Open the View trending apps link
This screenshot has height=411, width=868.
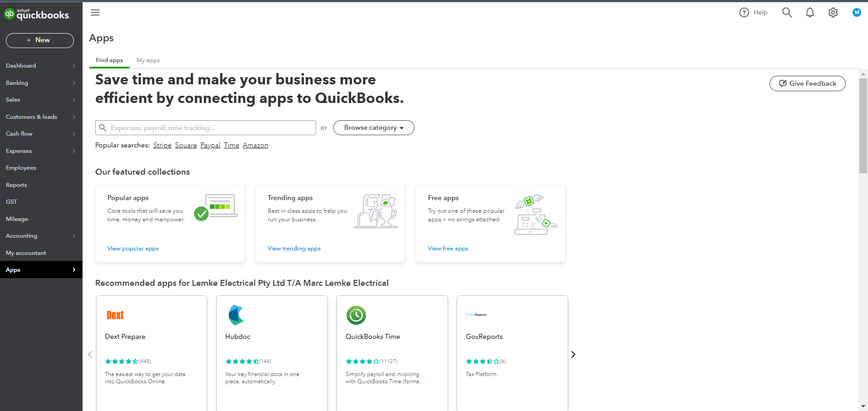point(294,248)
